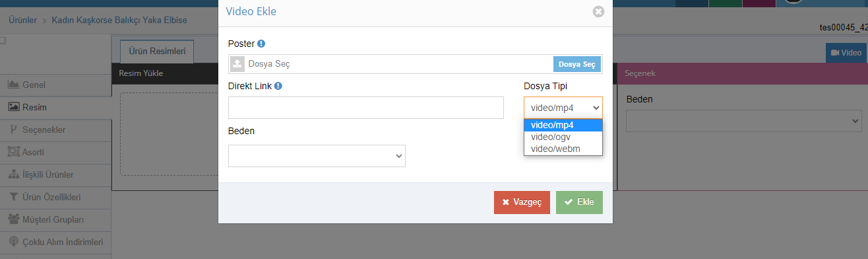
Task: Click the green Ekle button
Action: coord(579,202)
